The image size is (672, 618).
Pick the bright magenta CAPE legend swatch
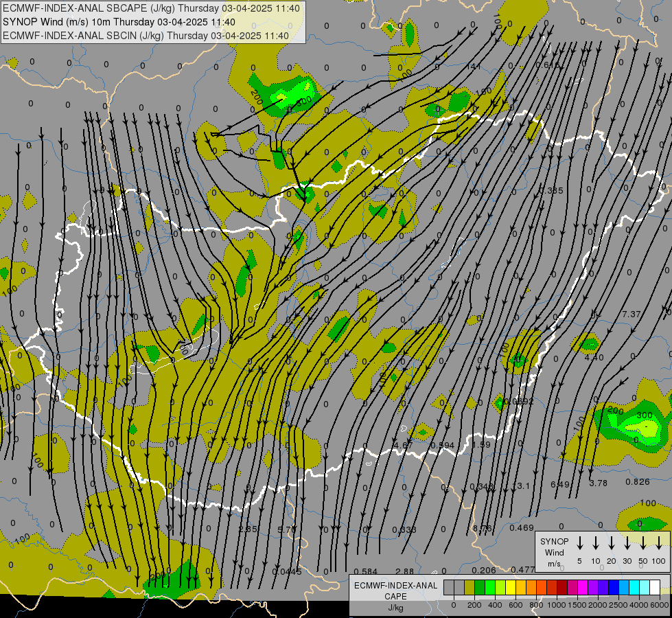click(x=583, y=587)
